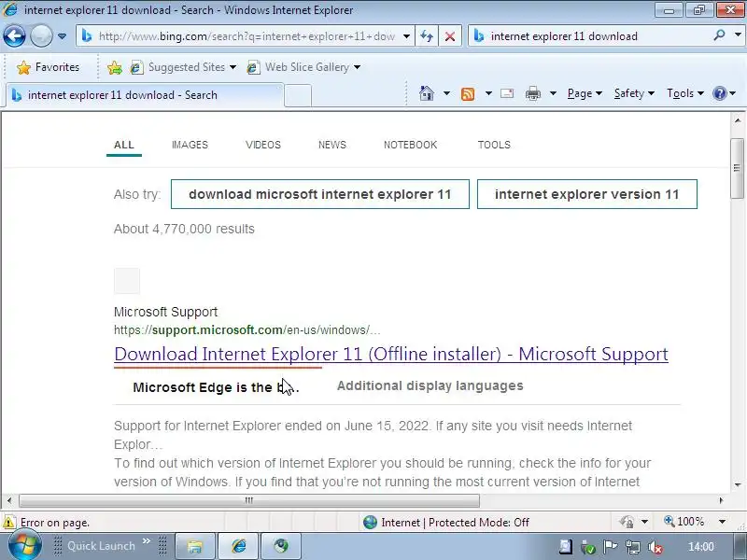Click the vertical scrollbar down arrow
Viewport: 747px width, 560px height.
[737, 485]
